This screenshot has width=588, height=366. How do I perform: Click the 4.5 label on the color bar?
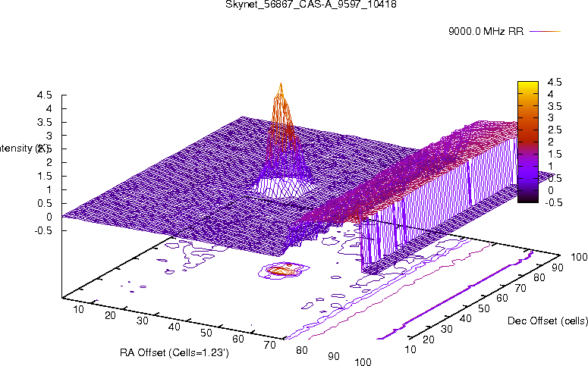[555, 82]
